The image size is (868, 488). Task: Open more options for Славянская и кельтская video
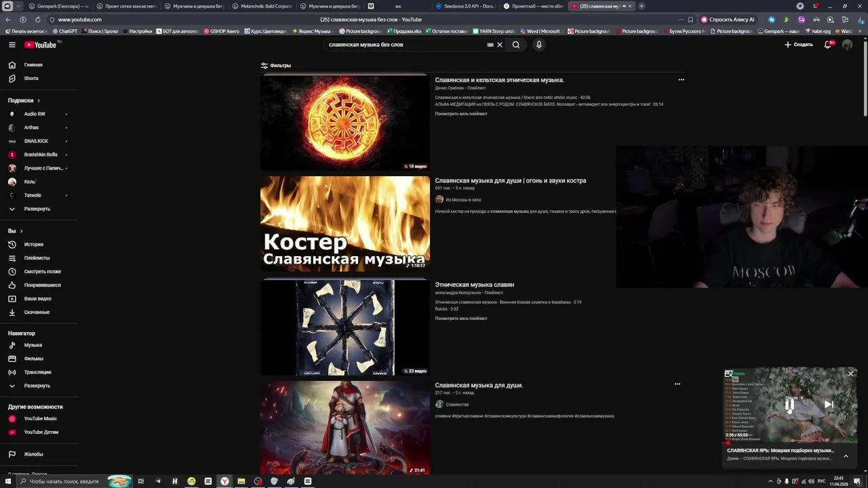coord(682,80)
